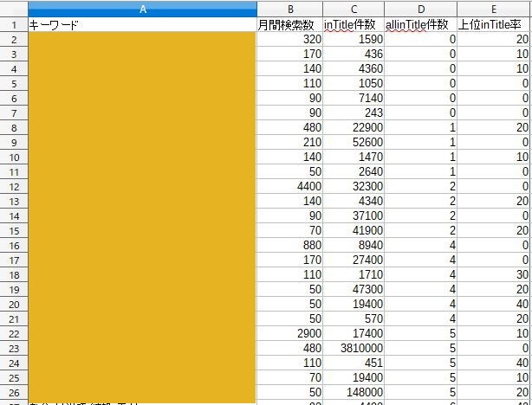Select cell with value 41900
Screen dimensions: 532x405
354,230
